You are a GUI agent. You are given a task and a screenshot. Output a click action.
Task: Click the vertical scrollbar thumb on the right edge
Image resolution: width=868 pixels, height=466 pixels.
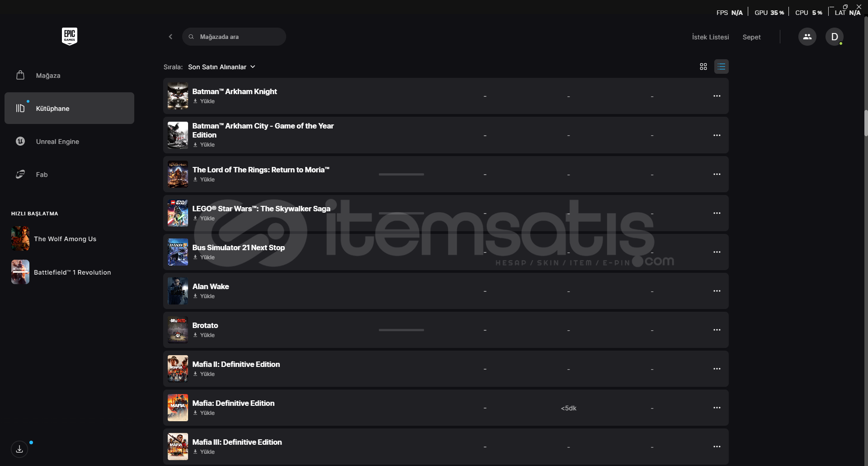click(866, 123)
